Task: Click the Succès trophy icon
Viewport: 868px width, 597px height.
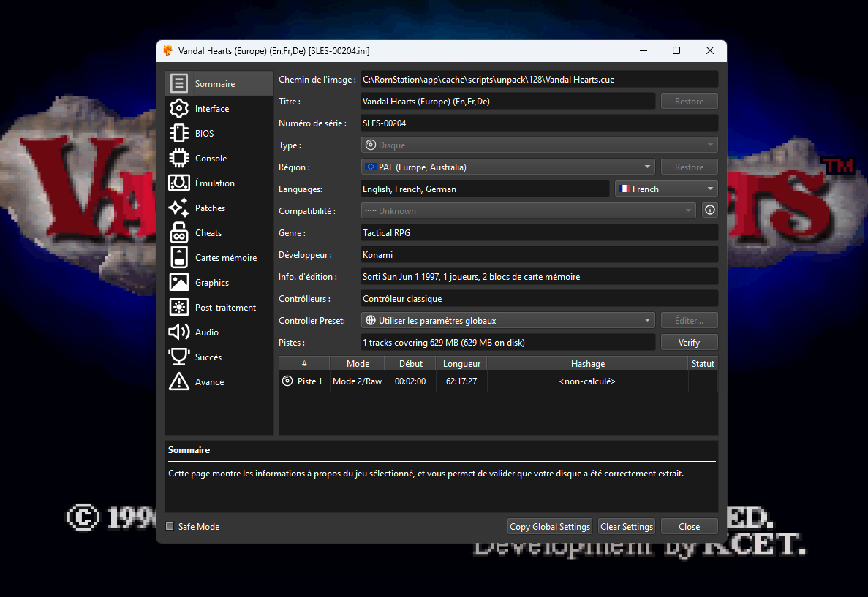Action: pyautogui.click(x=179, y=357)
